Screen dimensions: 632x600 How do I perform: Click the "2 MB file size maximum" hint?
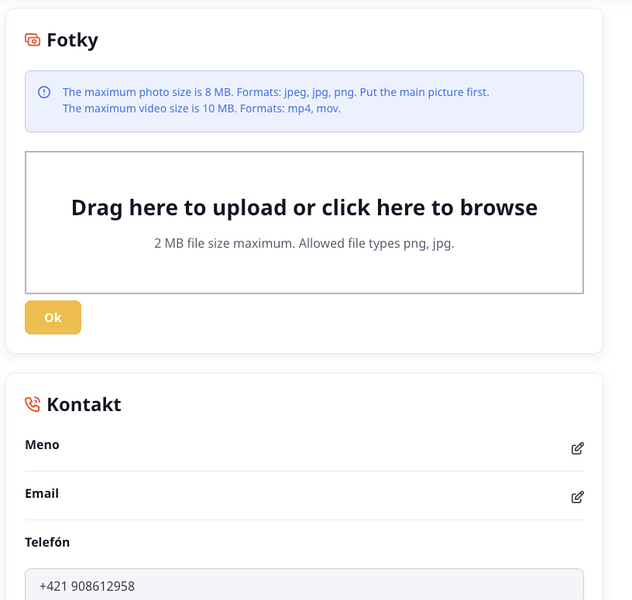pyautogui.click(x=304, y=243)
